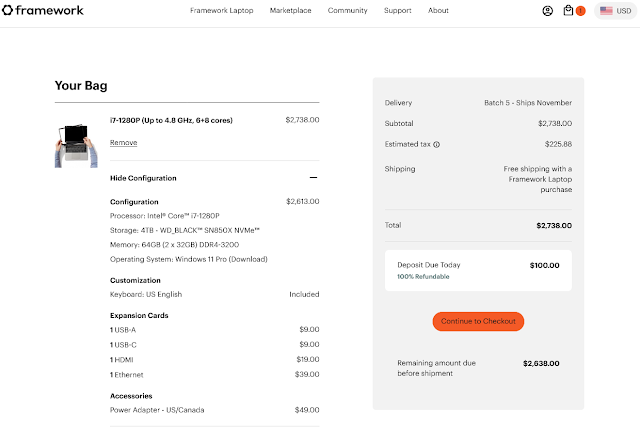
Task: Remove the laptop from the bag
Action: click(x=123, y=143)
